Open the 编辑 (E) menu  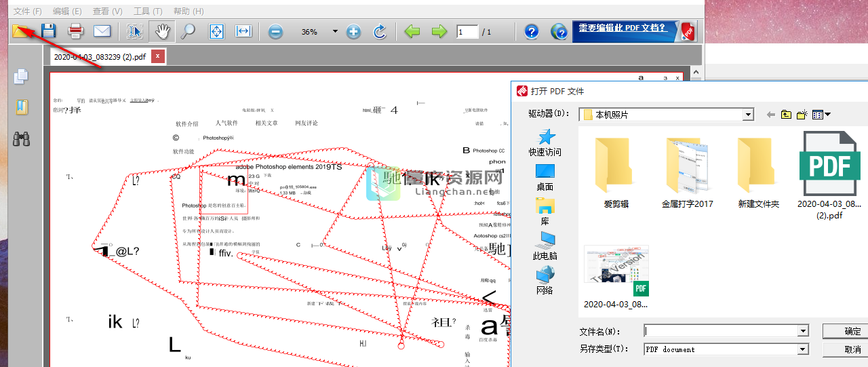67,11
